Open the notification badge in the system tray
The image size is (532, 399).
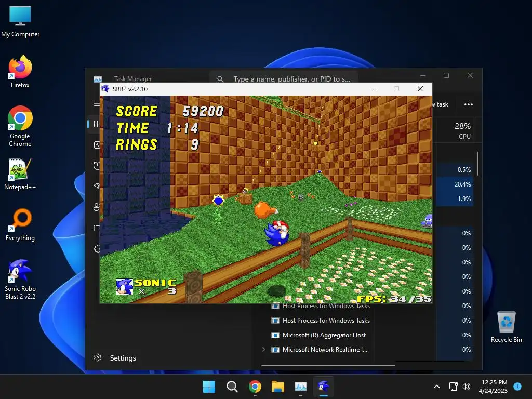click(517, 386)
